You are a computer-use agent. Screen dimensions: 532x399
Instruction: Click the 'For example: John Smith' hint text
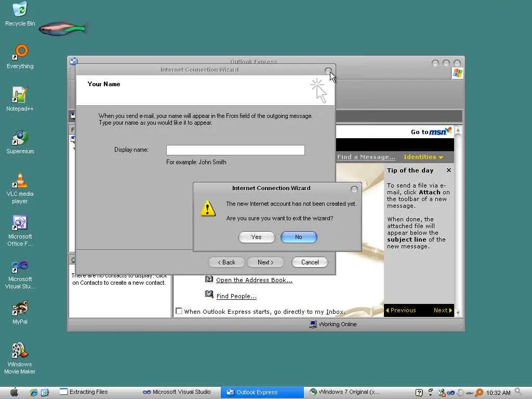[x=196, y=162]
